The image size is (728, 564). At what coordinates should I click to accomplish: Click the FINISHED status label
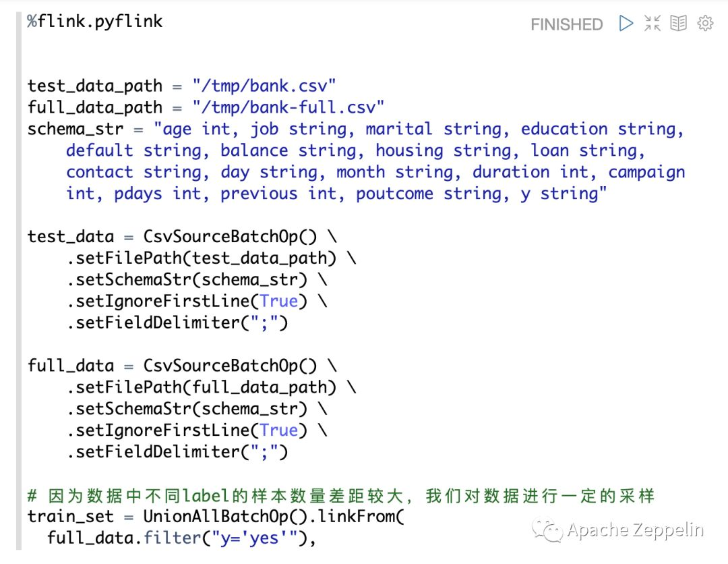(566, 24)
